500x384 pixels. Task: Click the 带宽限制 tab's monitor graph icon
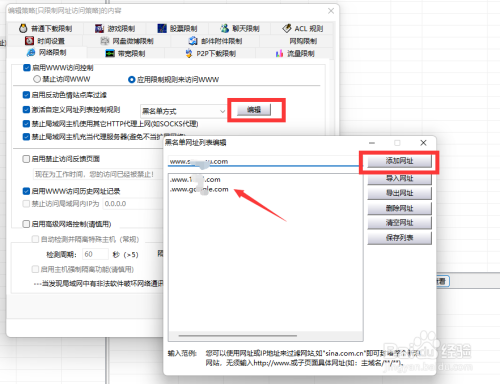(x=110, y=53)
